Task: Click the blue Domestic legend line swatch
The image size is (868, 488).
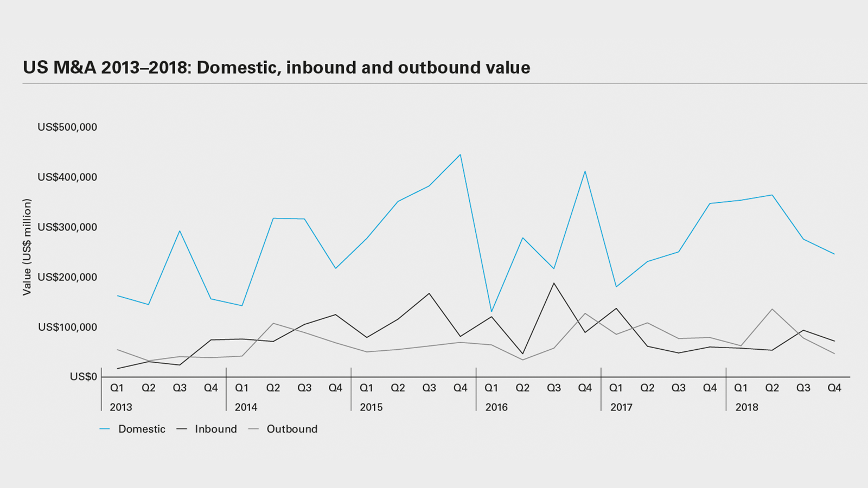Action: (x=105, y=429)
